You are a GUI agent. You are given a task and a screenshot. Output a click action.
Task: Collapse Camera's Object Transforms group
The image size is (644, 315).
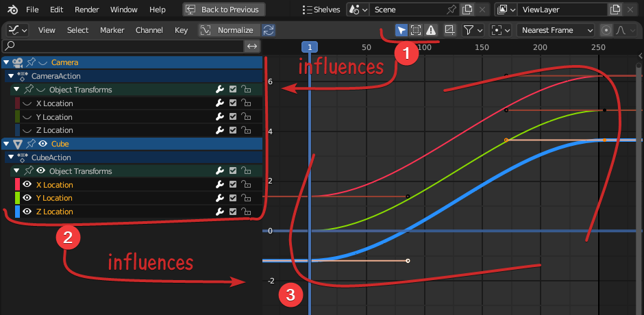16,90
